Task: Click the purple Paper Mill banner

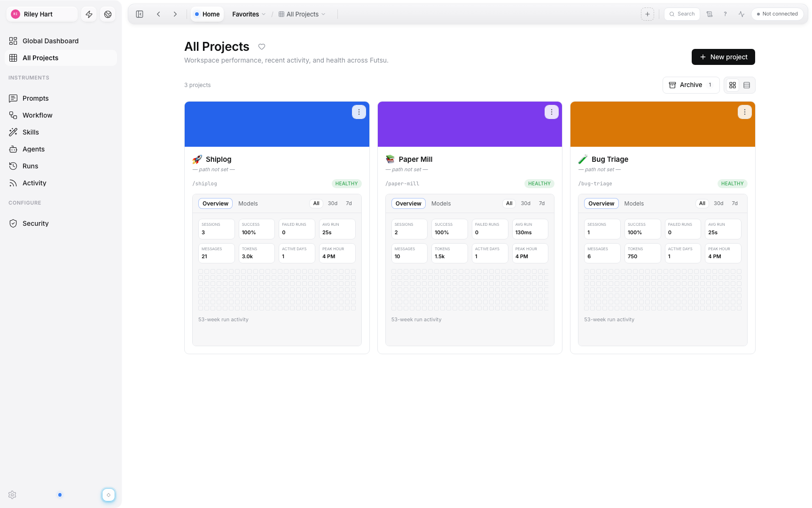Action: point(470,124)
